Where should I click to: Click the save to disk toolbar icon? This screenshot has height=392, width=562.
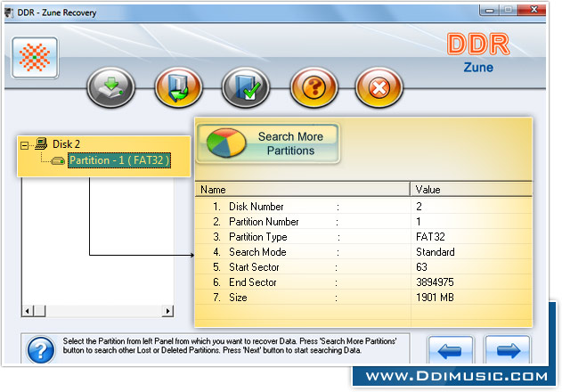click(x=111, y=87)
